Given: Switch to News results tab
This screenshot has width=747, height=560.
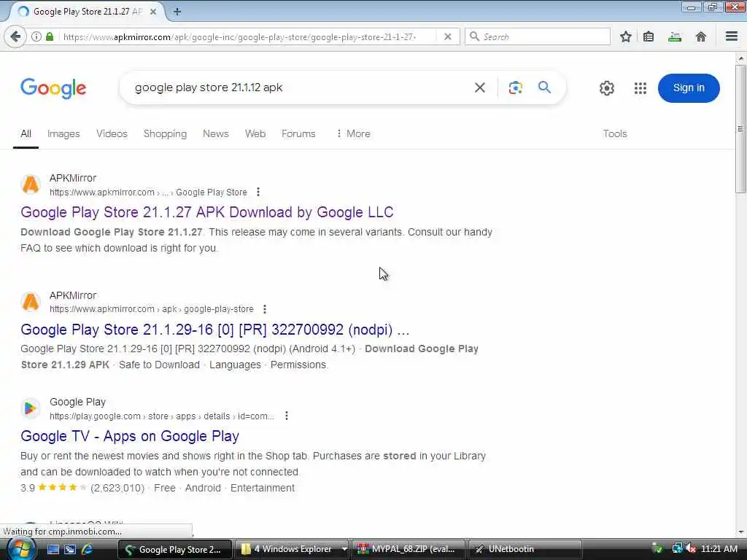Looking at the screenshot, I should (x=216, y=134).
